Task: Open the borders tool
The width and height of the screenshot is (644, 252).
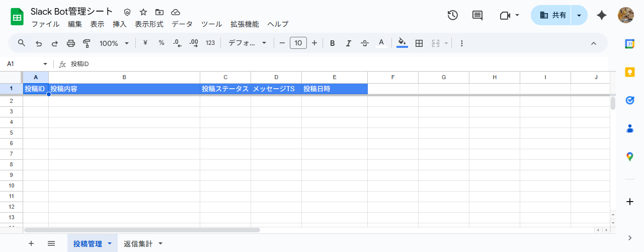Action: point(419,43)
